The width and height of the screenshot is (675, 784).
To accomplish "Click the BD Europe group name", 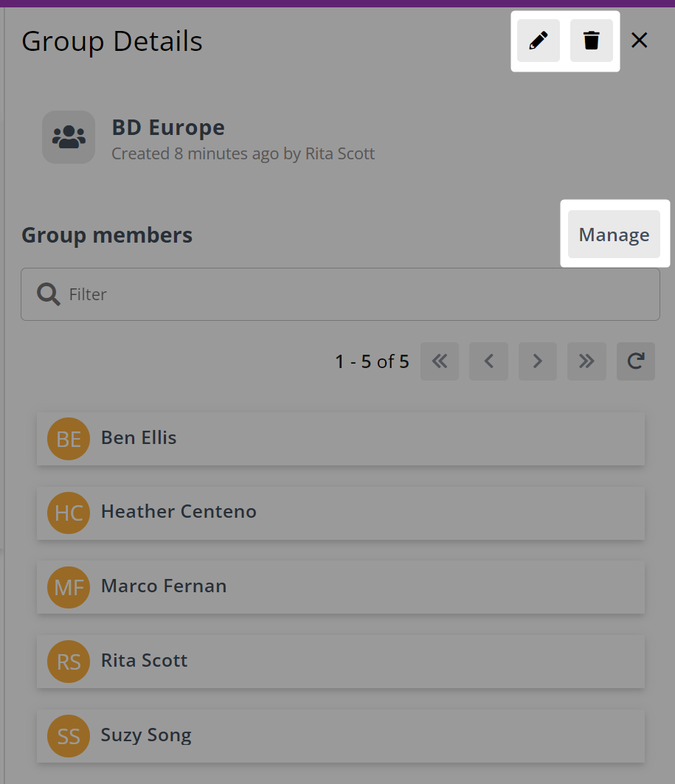I will coord(168,128).
